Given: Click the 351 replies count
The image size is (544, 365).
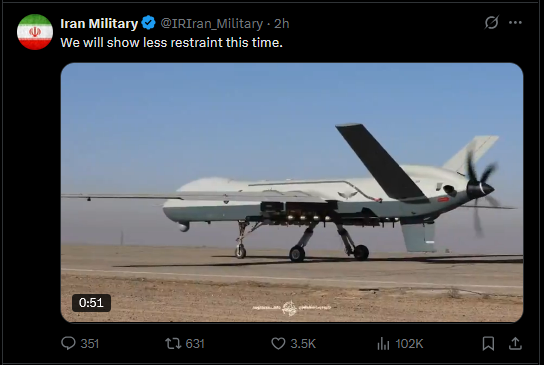Looking at the screenshot, I should pos(90,344).
